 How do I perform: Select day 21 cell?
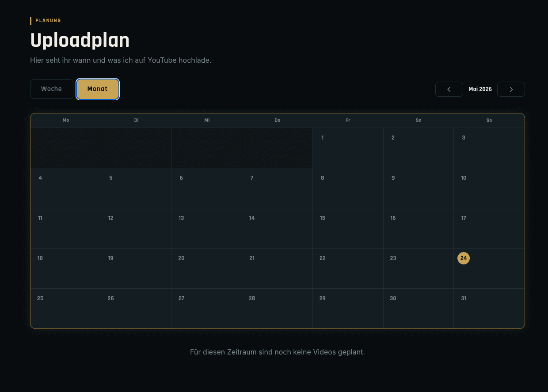277,268
